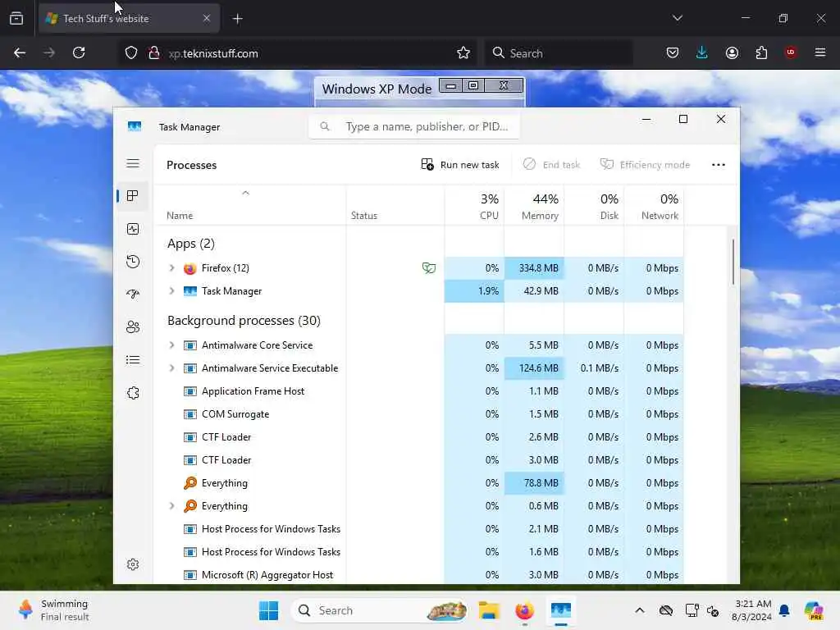Click the 334.8 MB Firefox memory cell
This screenshot has width=840, height=630.
tap(534, 268)
